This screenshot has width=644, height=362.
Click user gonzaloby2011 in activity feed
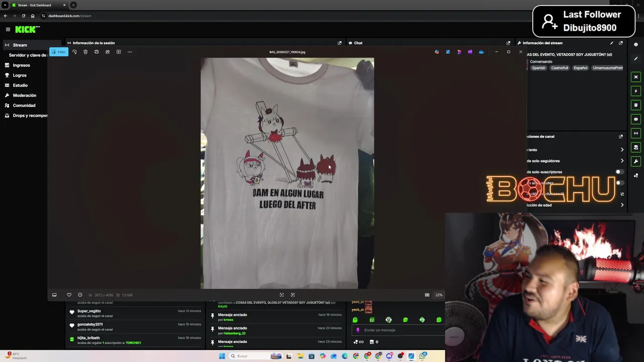[90, 324]
